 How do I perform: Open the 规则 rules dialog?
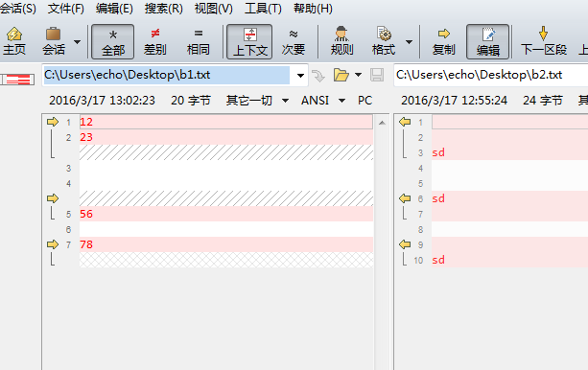[x=341, y=41]
